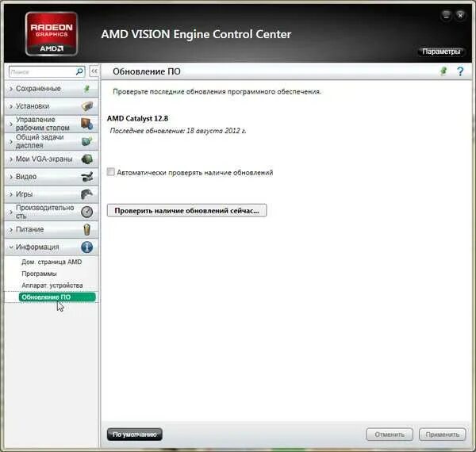The height and width of the screenshot is (452, 476).
Task: Click the search magnifier icon
Action: click(79, 71)
